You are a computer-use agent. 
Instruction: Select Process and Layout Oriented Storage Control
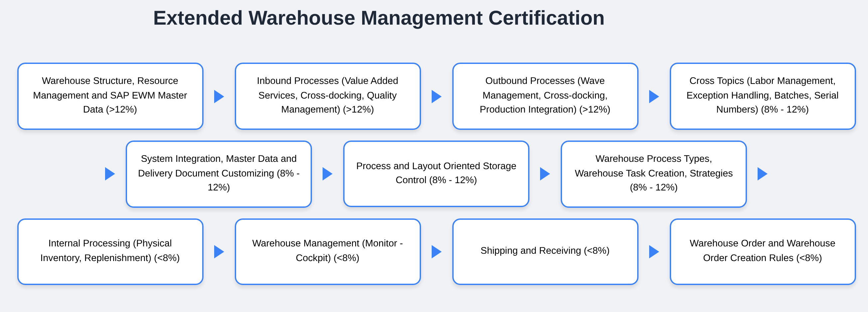436,173
